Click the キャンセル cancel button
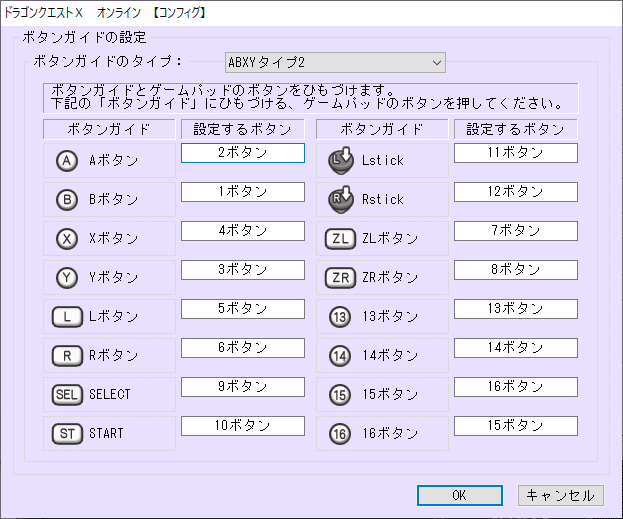Screen dimensions: 623x519 tap(561, 495)
